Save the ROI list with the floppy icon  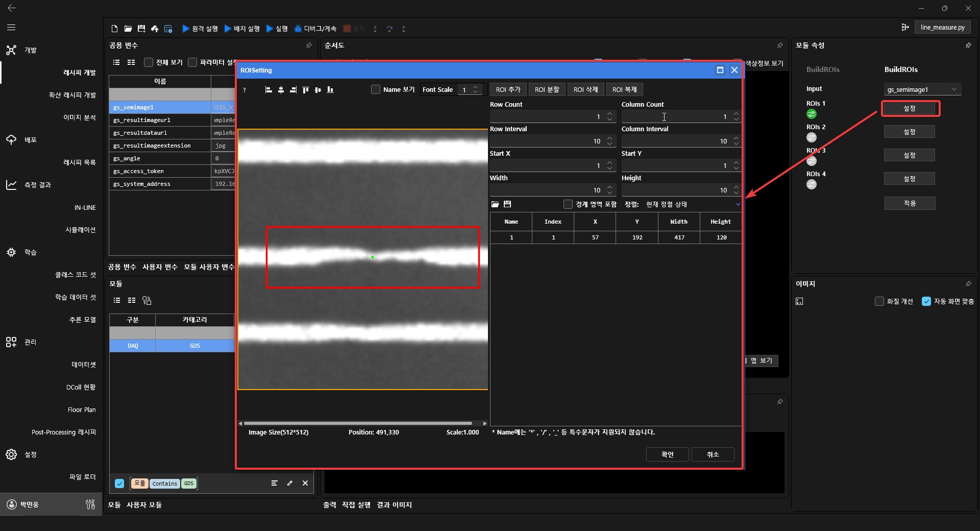click(x=507, y=204)
